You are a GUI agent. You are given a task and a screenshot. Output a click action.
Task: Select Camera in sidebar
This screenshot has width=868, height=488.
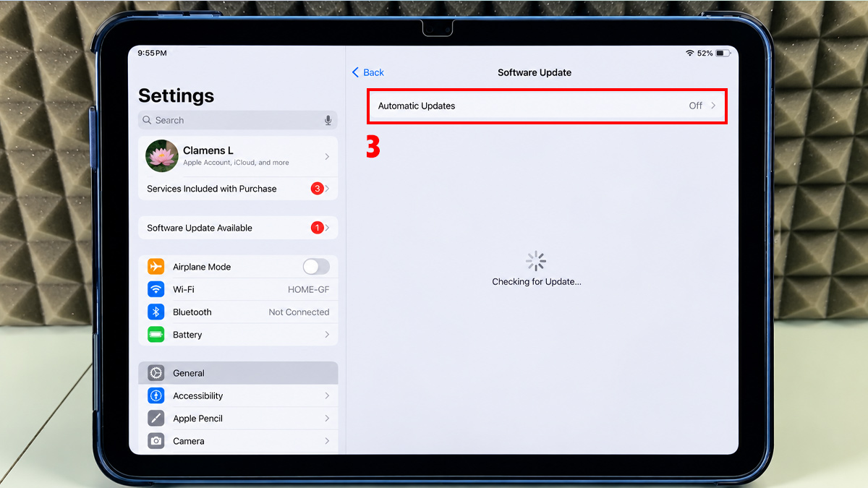point(238,441)
